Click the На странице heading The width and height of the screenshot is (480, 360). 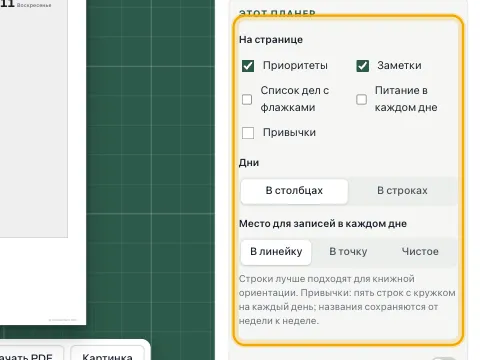(271, 40)
